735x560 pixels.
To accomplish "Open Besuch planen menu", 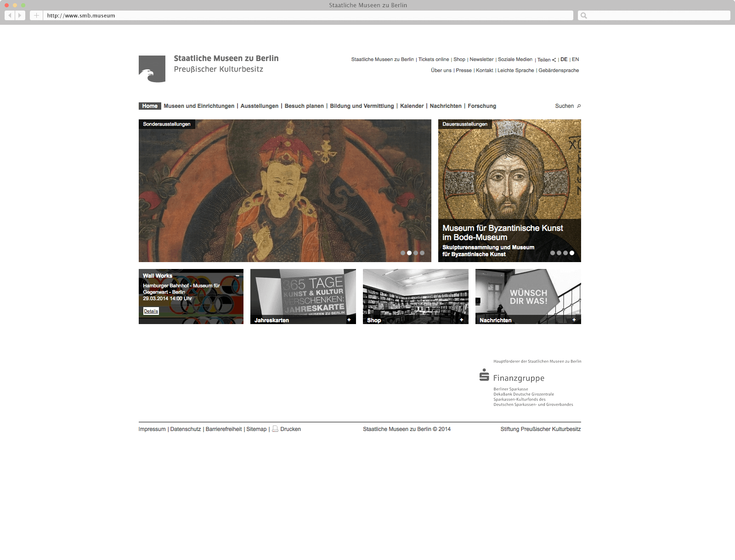I will pos(304,106).
